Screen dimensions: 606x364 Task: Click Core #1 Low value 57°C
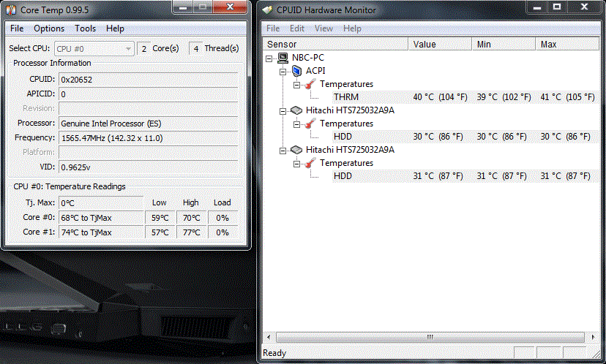tap(160, 232)
